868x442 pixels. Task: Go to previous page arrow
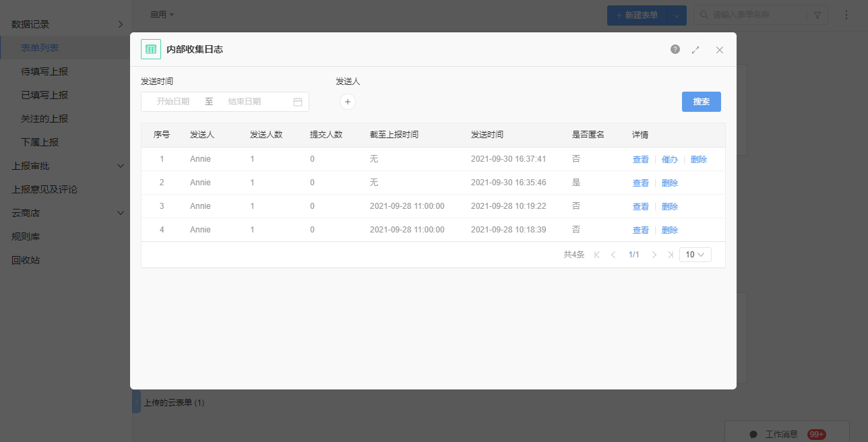point(613,255)
